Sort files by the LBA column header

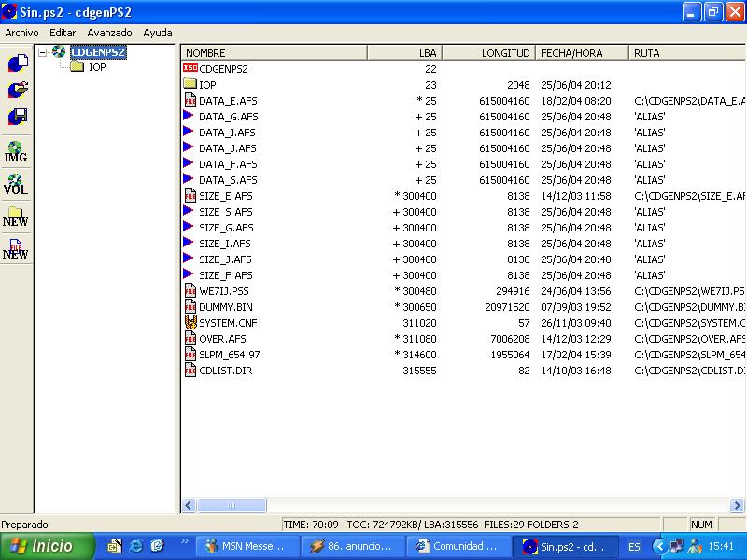tap(403, 53)
